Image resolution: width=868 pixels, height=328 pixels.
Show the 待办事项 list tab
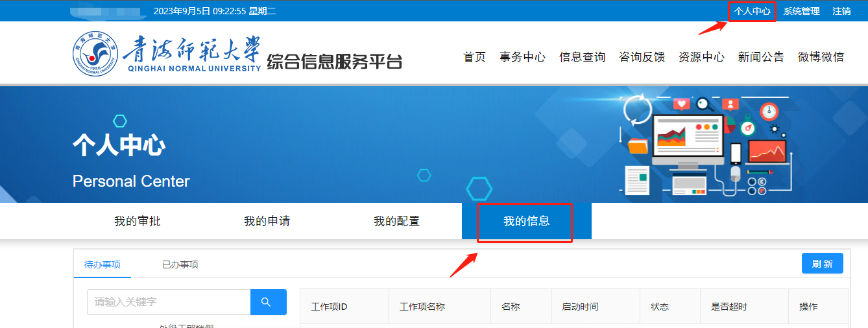pos(102,264)
